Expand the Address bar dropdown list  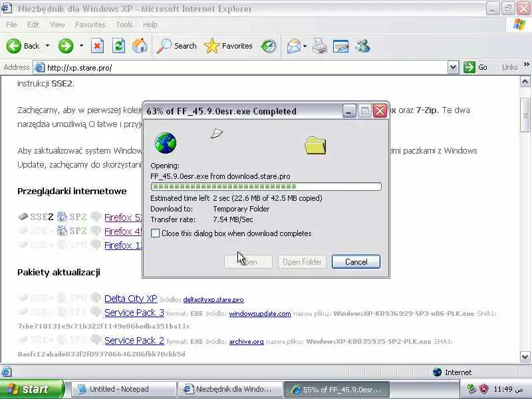[453, 67]
